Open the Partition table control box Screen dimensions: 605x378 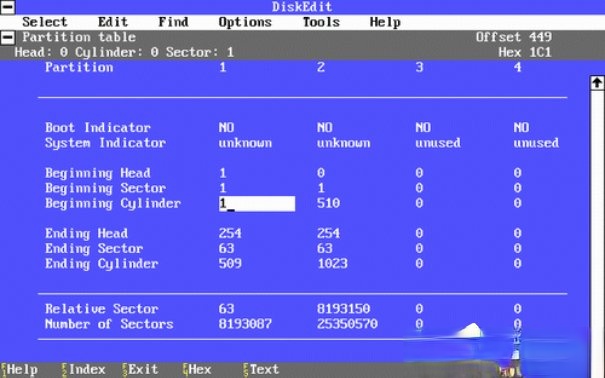[x=8, y=37]
